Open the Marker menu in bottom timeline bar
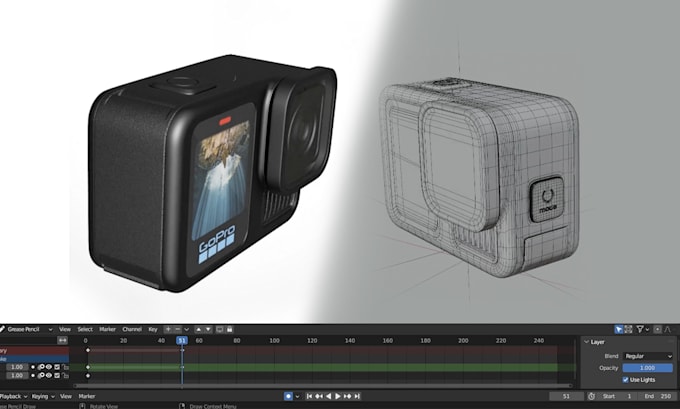This screenshot has width=680, height=409. pos(87,396)
